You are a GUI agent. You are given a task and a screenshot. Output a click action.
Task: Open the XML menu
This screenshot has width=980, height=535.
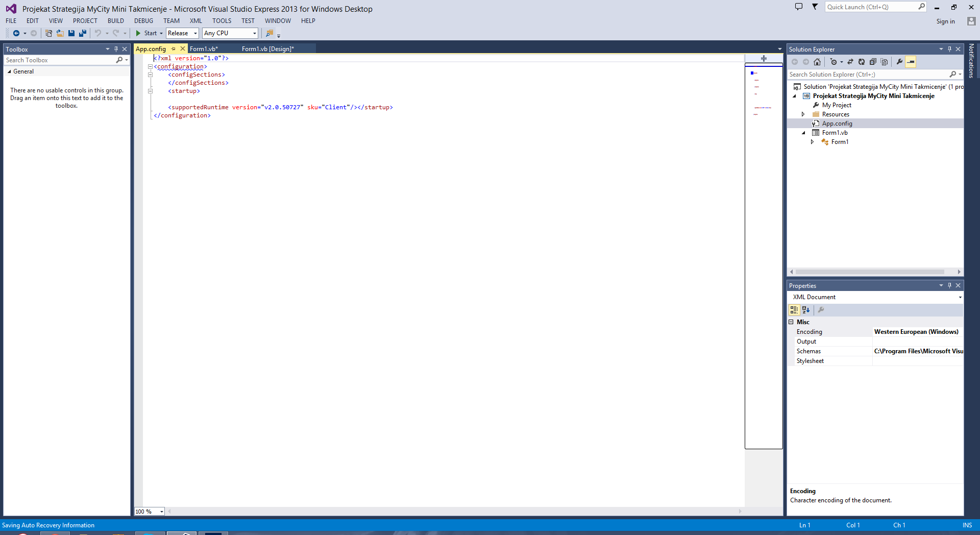tap(196, 21)
